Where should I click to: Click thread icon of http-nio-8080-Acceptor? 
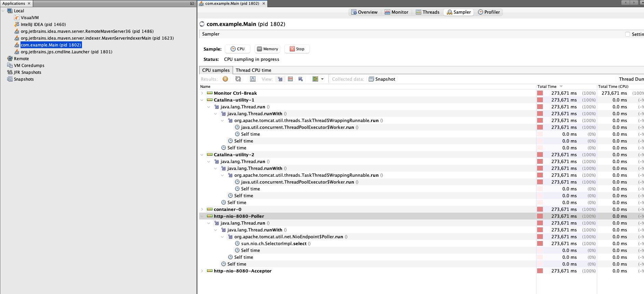coord(210,271)
